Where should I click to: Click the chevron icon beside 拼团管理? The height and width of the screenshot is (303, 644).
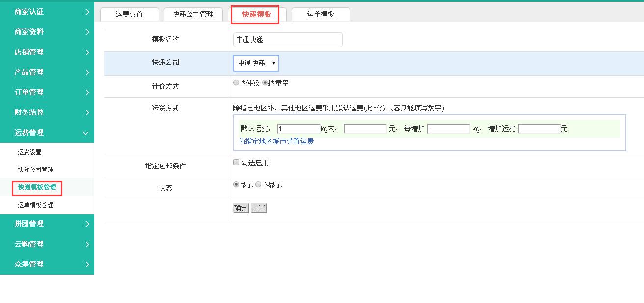click(87, 224)
